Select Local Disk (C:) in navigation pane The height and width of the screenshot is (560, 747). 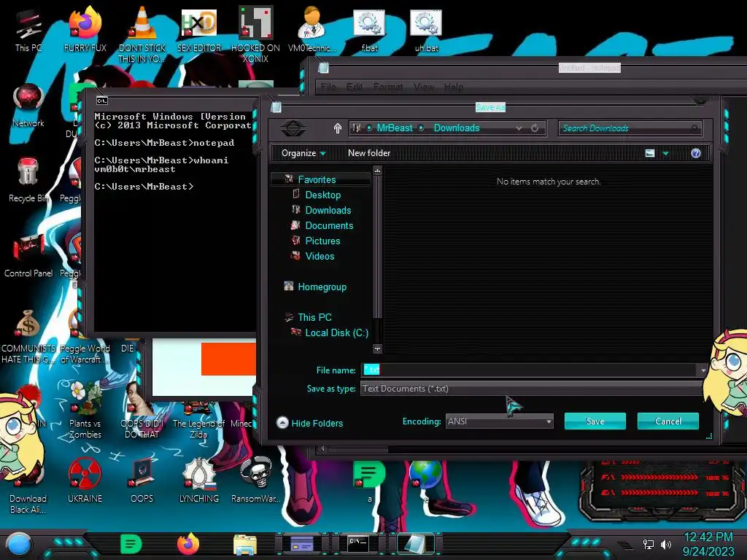[x=337, y=332]
